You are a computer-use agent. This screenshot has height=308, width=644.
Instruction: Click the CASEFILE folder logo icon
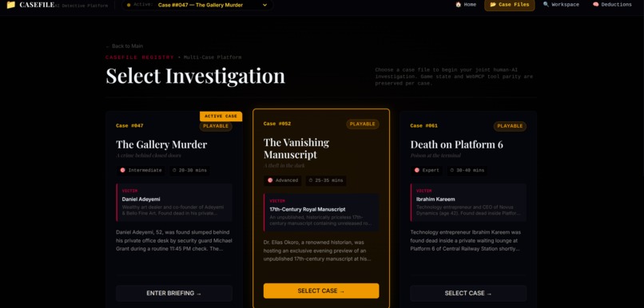tap(11, 5)
